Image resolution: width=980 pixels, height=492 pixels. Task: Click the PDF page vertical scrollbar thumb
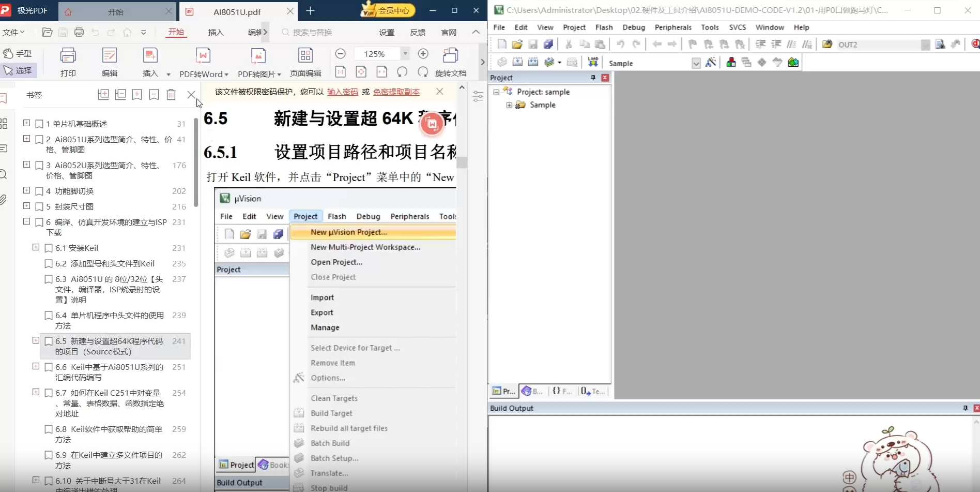tap(462, 162)
